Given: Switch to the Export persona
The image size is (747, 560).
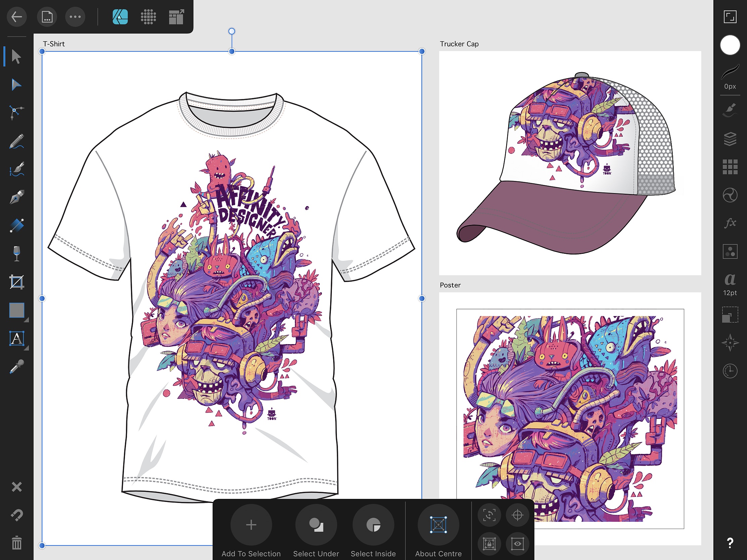Looking at the screenshot, I should (176, 16).
